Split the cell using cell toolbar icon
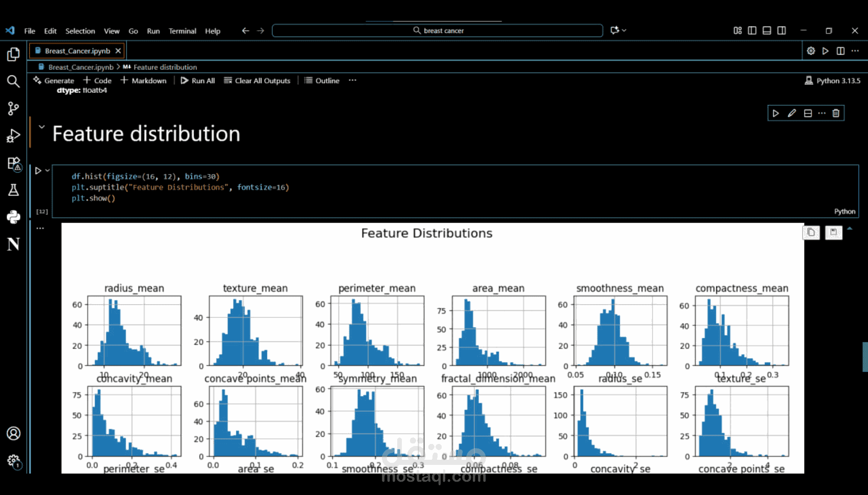Viewport: 868px width, 495px height. click(x=808, y=113)
